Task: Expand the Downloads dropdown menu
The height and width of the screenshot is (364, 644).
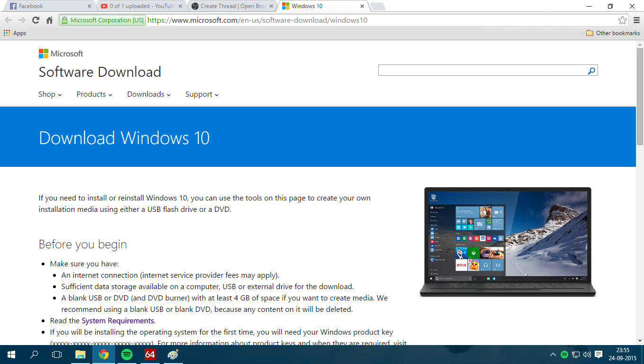Action: pos(149,94)
